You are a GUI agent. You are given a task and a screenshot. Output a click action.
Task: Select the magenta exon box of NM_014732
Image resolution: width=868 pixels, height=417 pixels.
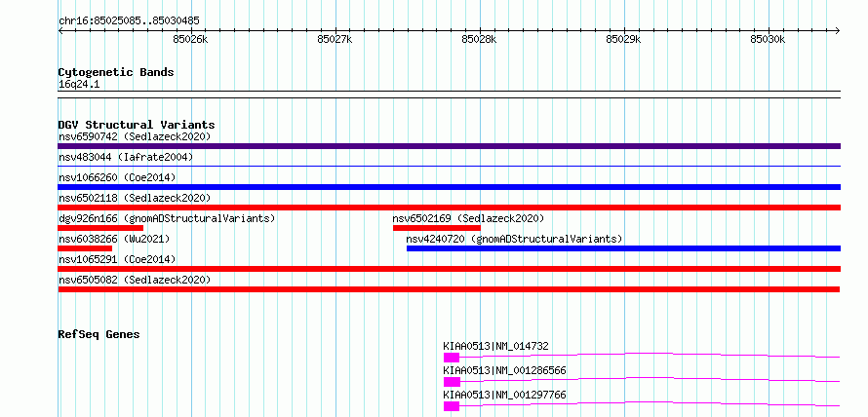pyautogui.click(x=452, y=358)
